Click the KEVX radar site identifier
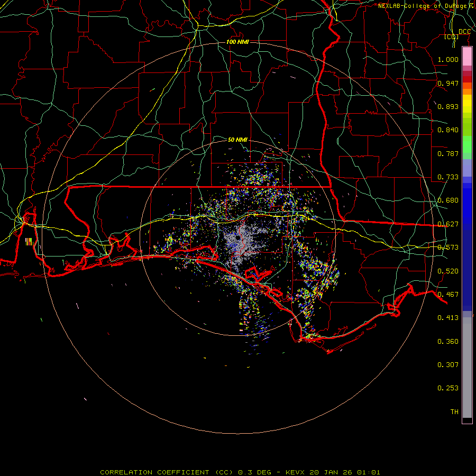This screenshot has width=476, height=476. tap(295, 472)
